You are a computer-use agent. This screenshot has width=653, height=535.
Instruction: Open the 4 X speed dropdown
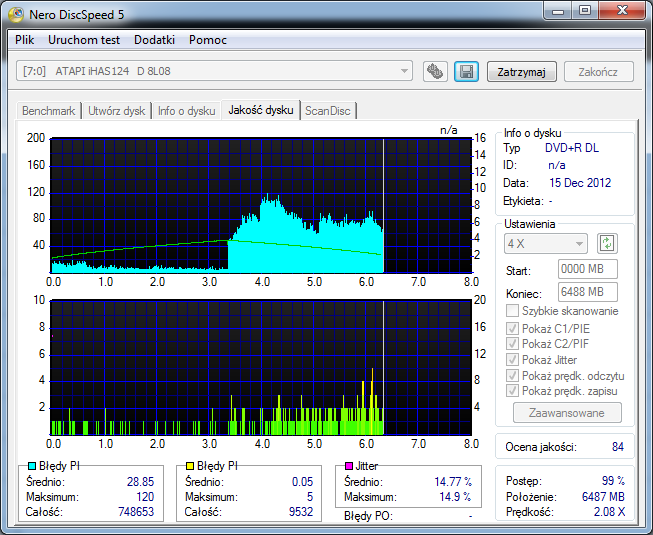(546, 244)
